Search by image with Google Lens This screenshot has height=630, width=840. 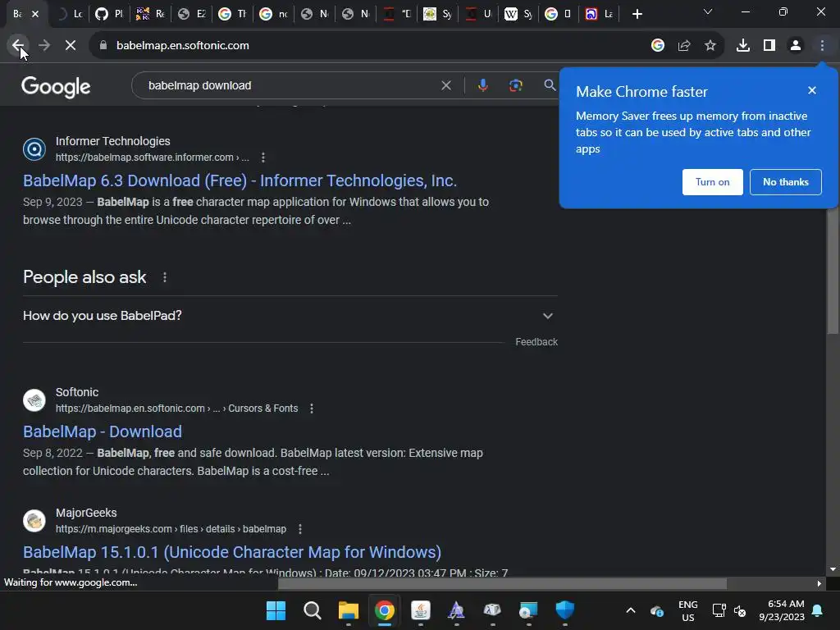pyautogui.click(x=515, y=85)
